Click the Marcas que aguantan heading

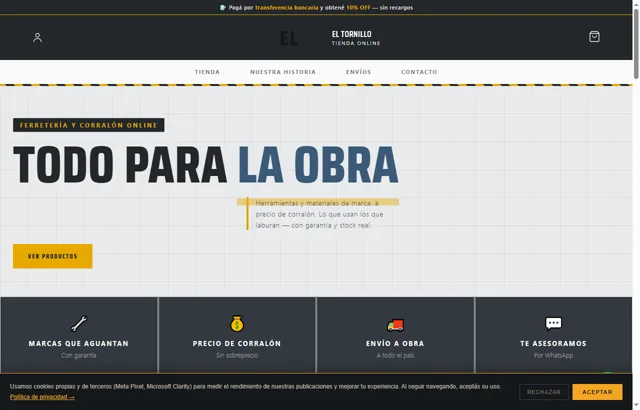tap(79, 344)
